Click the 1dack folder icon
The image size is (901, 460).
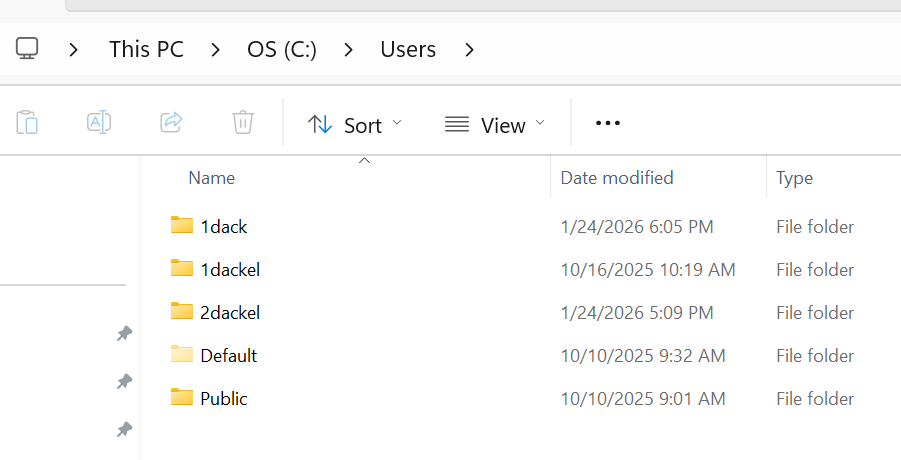pyautogui.click(x=181, y=225)
